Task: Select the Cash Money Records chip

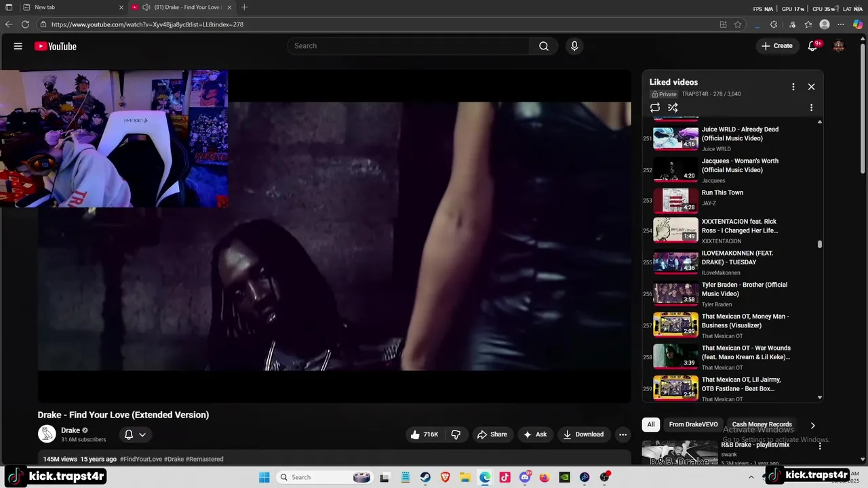Action: tap(762, 424)
